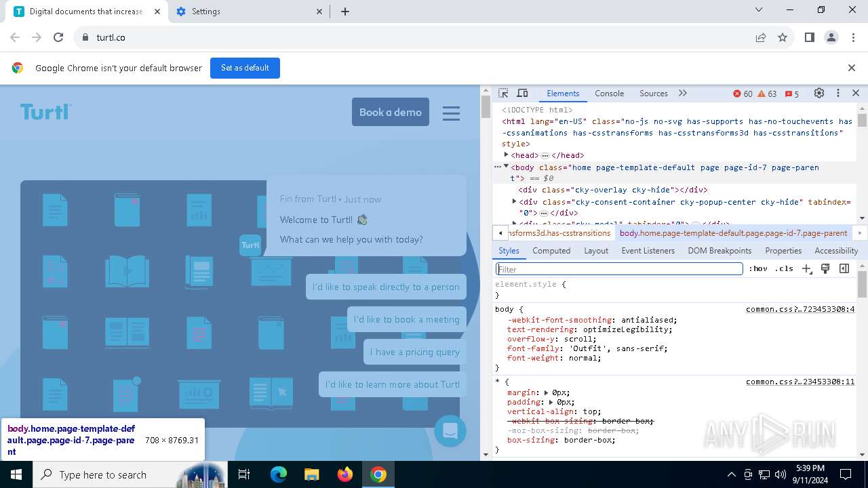This screenshot has height=488, width=868.
Task: Toggle the .cls classes button
Action: pos(784,269)
